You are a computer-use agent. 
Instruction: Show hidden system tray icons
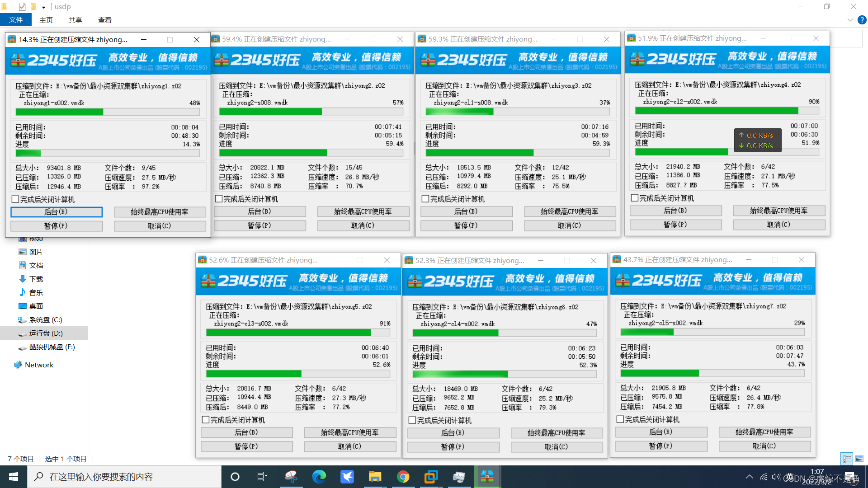click(750, 477)
